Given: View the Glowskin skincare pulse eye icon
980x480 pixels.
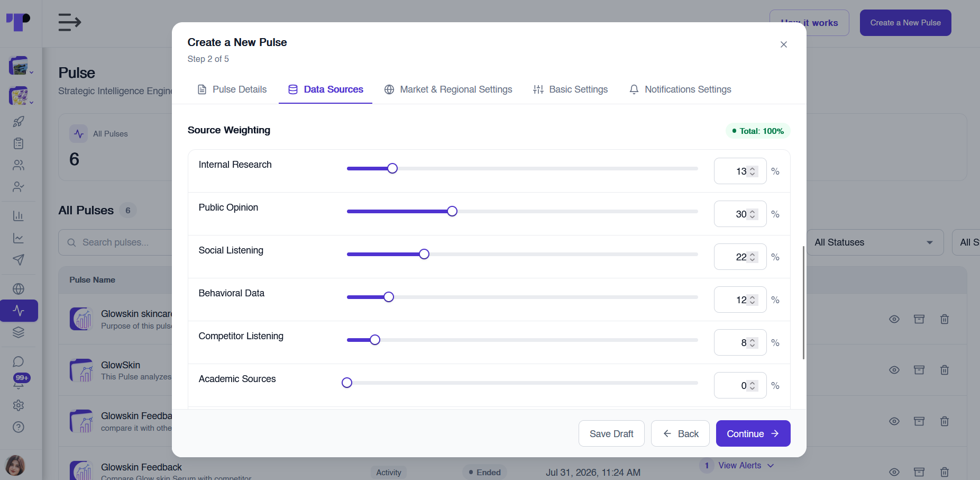Looking at the screenshot, I should pyautogui.click(x=894, y=319).
